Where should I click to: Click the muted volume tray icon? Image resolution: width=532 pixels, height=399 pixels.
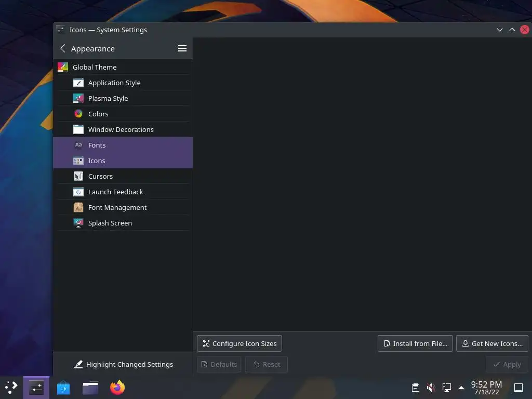[431, 388]
